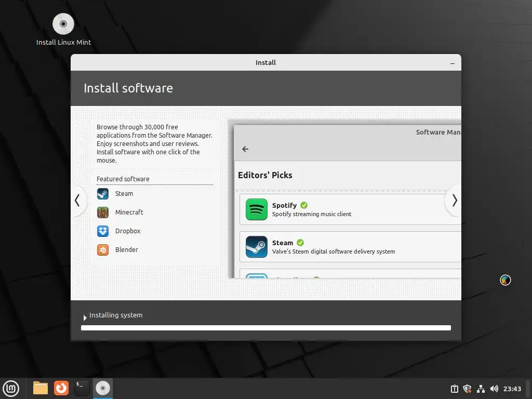Click the Dropbox icon in Featured software
532x399 pixels.
(103, 231)
